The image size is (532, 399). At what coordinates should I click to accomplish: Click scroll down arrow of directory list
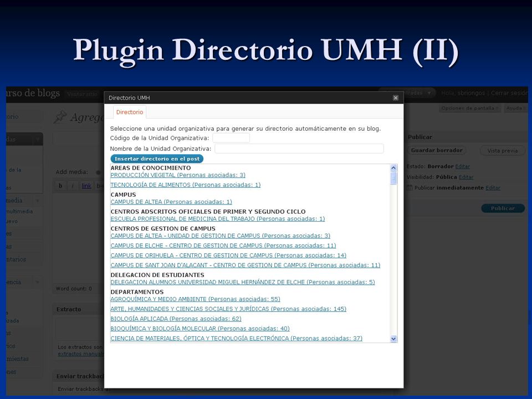point(393,339)
